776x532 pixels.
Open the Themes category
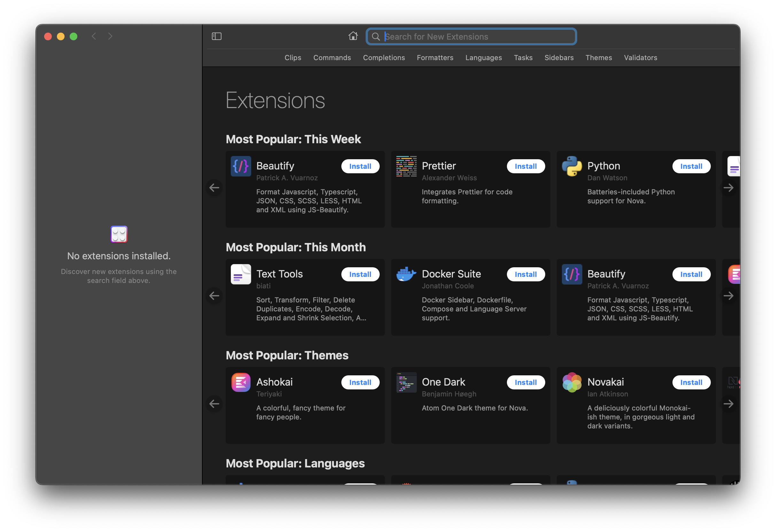[598, 58]
